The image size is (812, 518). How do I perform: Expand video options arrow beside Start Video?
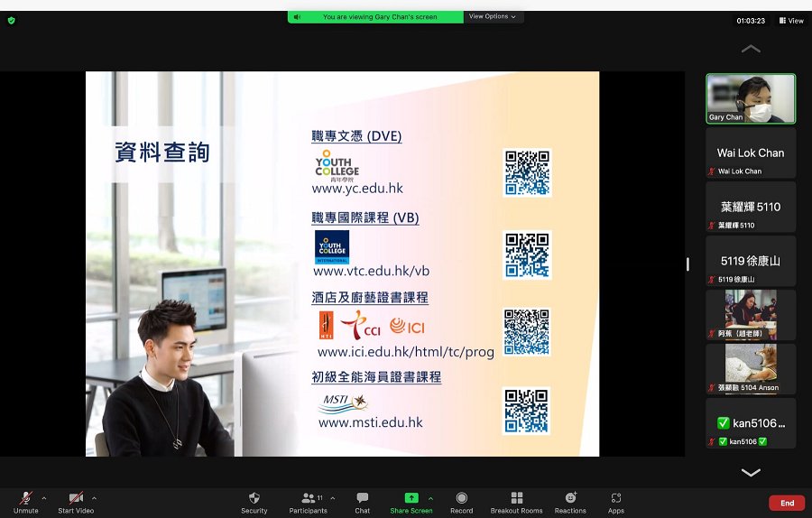(x=94, y=498)
